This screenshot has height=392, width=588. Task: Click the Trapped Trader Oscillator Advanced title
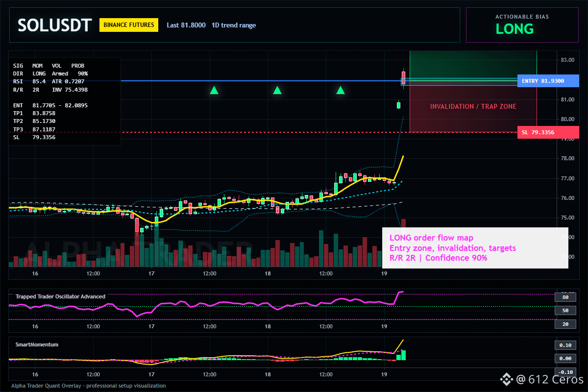point(60,296)
